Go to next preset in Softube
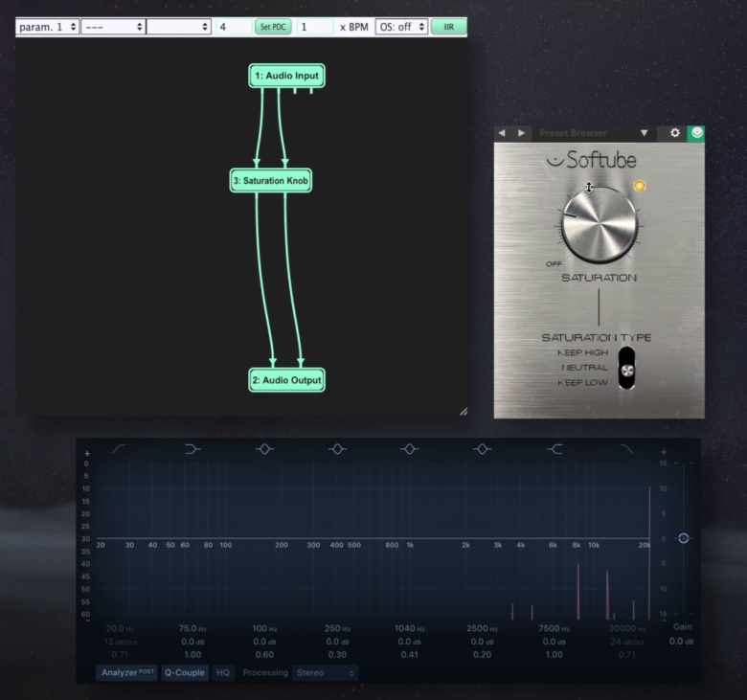The width and height of the screenshot is (747, 700). (x=521, y=133)
